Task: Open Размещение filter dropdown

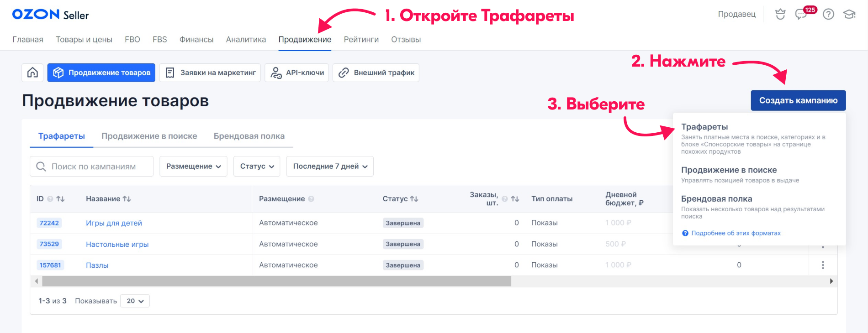Action: [193, 166]
